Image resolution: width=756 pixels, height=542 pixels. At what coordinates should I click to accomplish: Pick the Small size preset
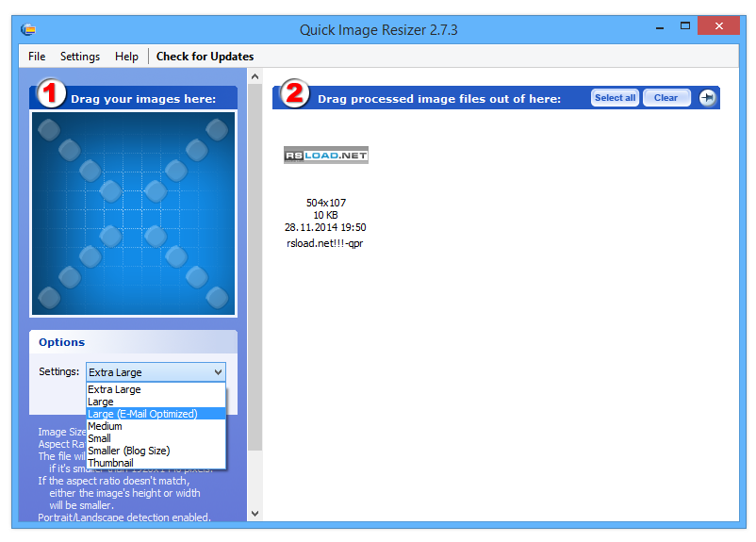[156, 438]
